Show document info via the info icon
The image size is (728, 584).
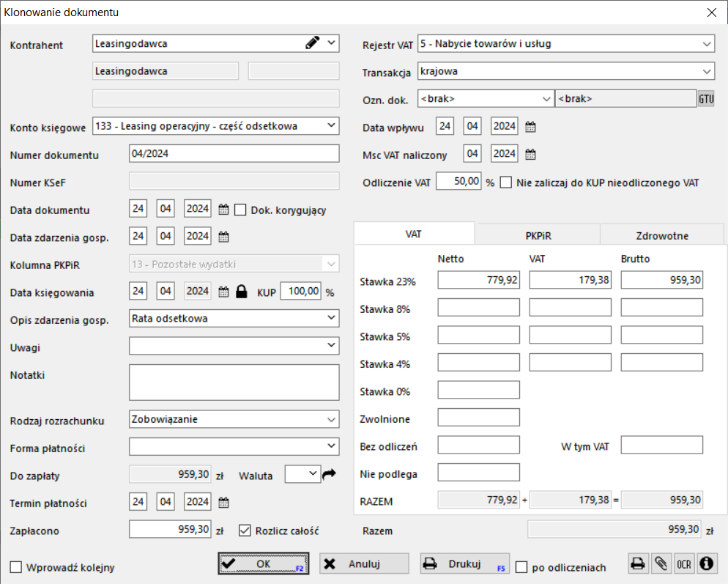pyautogui.click(x=707, y=563)
